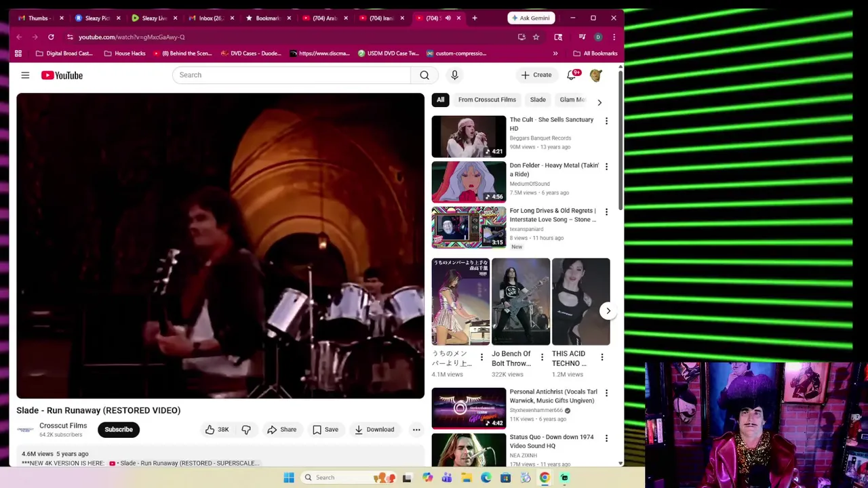Open Crosscut Films channel link

pos(63,426)
